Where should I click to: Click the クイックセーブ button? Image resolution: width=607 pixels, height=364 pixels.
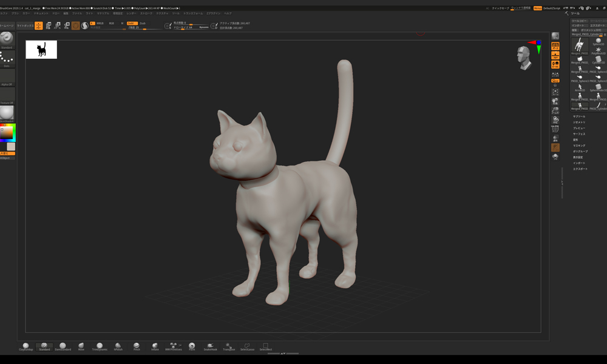pyautogui.click(x=501, y=8)
